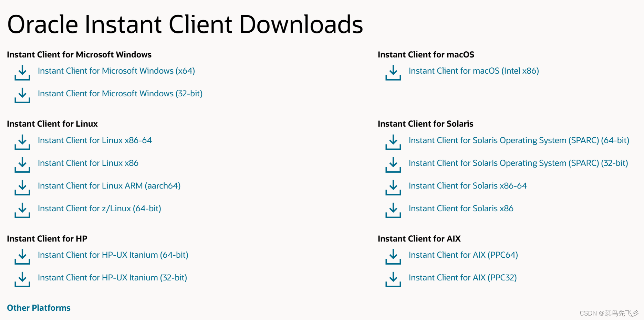Click download icon for HP-UX Itanium (32-bit)
644x320 pixels.
22,279
